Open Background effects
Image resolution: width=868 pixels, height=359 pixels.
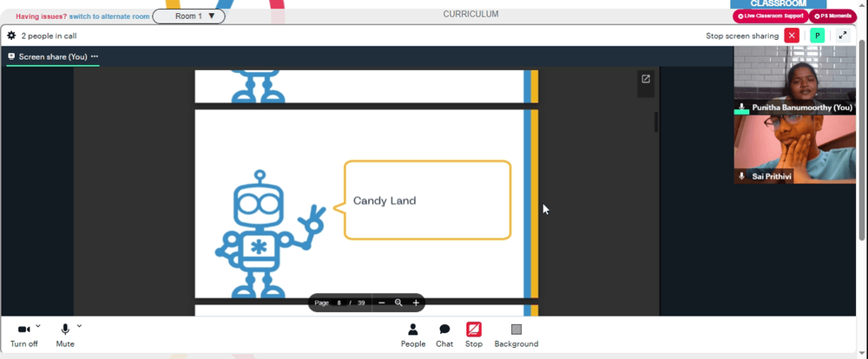pos(516,336)
